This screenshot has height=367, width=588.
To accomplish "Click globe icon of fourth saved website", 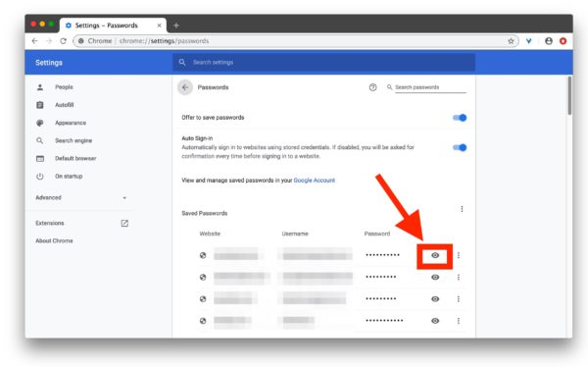I will click(203, 321).
